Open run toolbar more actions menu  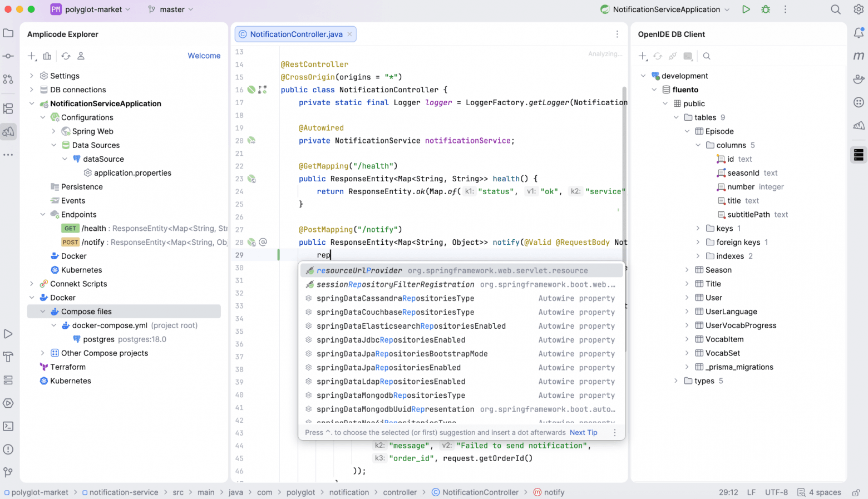pos(785,9)
